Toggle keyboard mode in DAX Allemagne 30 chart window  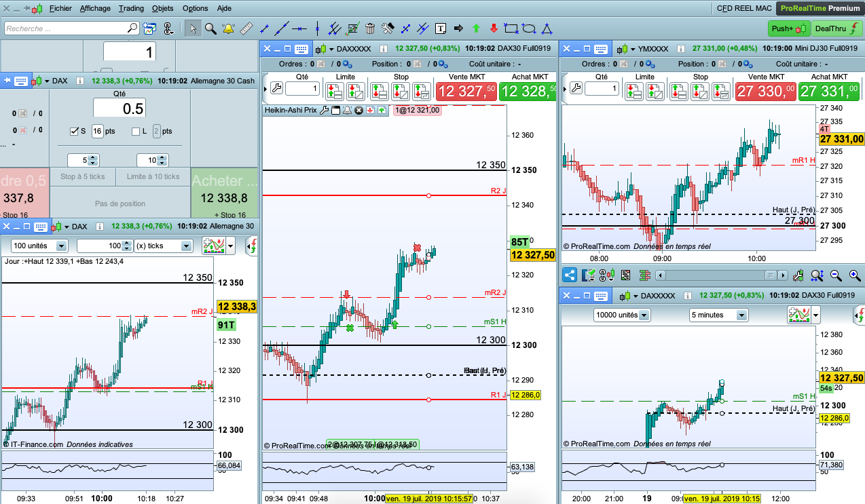40,227
